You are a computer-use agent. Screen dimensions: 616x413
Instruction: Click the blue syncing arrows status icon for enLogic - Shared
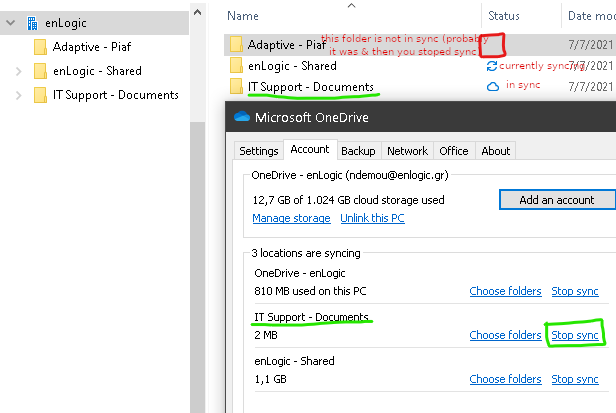(492, 66)
